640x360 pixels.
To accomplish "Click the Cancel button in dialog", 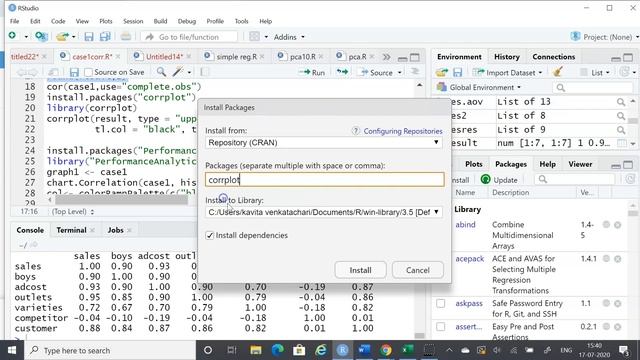I will point(418,270).
